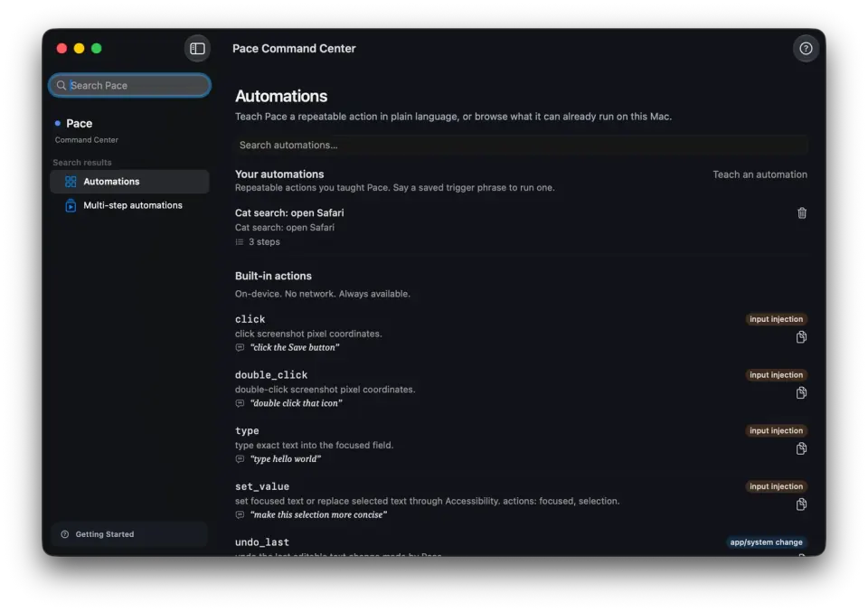Image resolution: width=868 pixels, height=612 pixels.
Task: Select the set_value built-in action name
Action: coord(262,487)
